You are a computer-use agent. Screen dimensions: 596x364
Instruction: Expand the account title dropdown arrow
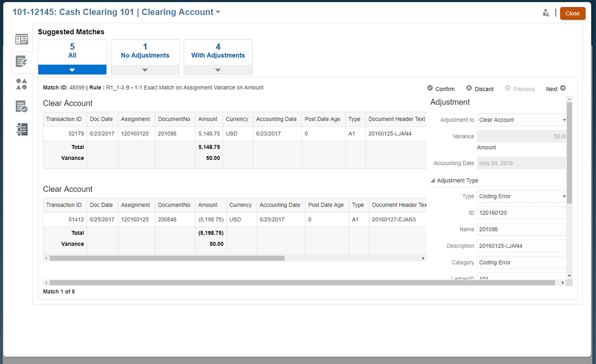[x=218, y=12]
